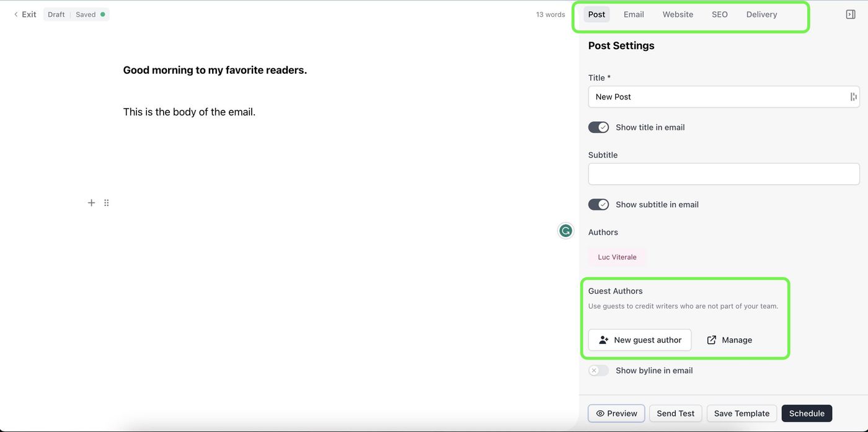Click the Title input field
The image size is (868, 432).
724,97
